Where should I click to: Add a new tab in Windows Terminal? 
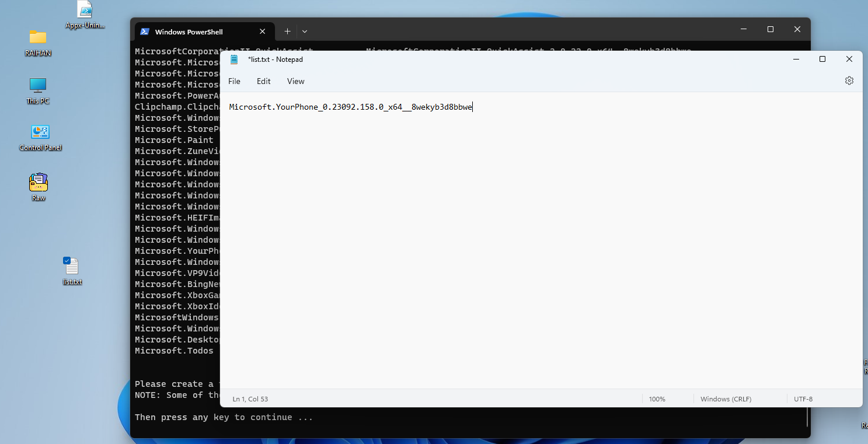287,32
